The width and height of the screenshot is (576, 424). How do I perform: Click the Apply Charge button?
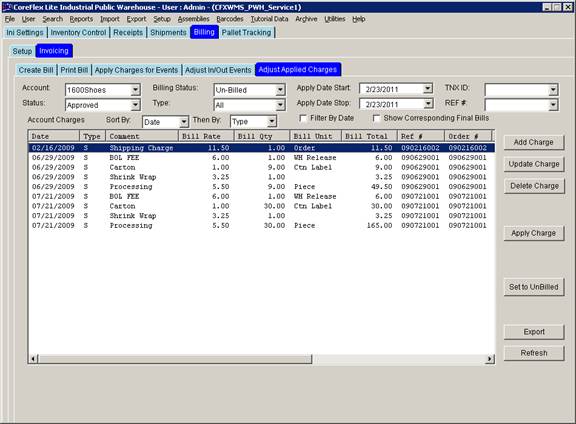tap(534, 233)
